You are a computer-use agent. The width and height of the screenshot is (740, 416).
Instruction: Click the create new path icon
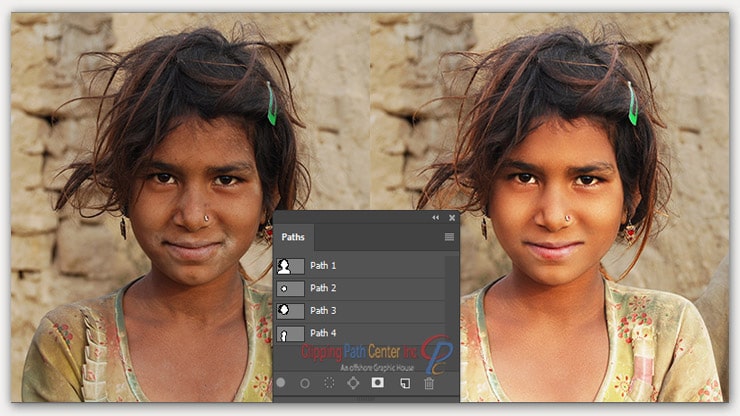[x=405, y=382]
